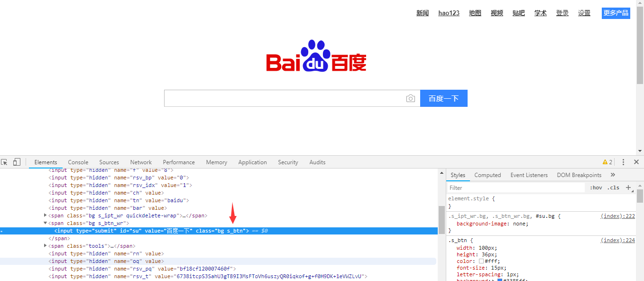
Task: Switch to the Console tab
Action: coord(78,162)
